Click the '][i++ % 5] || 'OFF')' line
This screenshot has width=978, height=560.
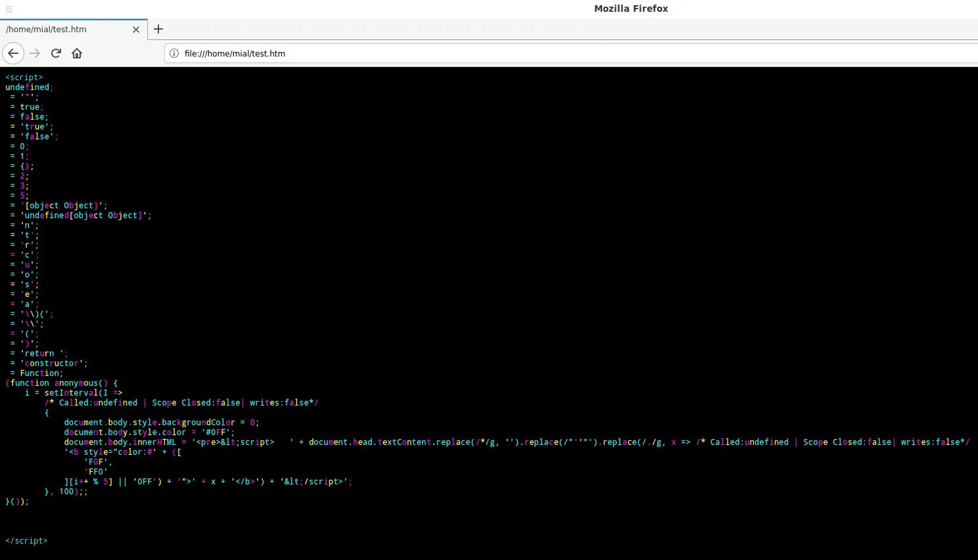pyautogui.click(x=208, y=482)
